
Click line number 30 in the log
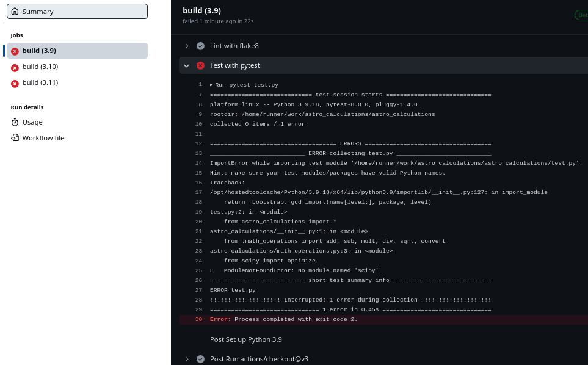click(200, 319)
